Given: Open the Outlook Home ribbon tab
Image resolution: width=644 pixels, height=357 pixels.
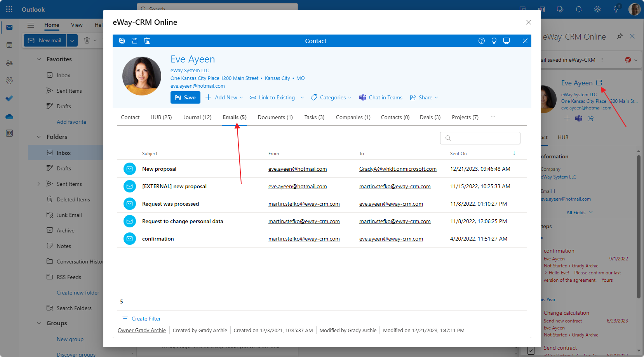Looking at the screenshot, I should coord(52,25).
